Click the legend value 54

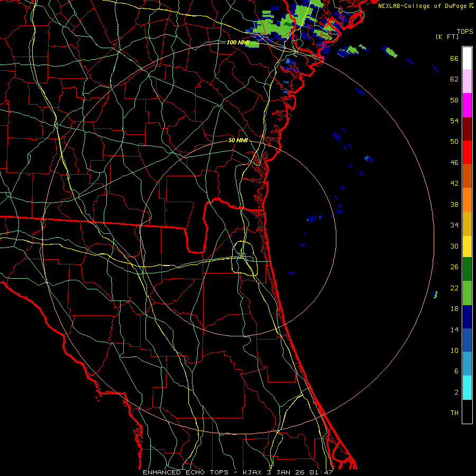click(454, 121)
